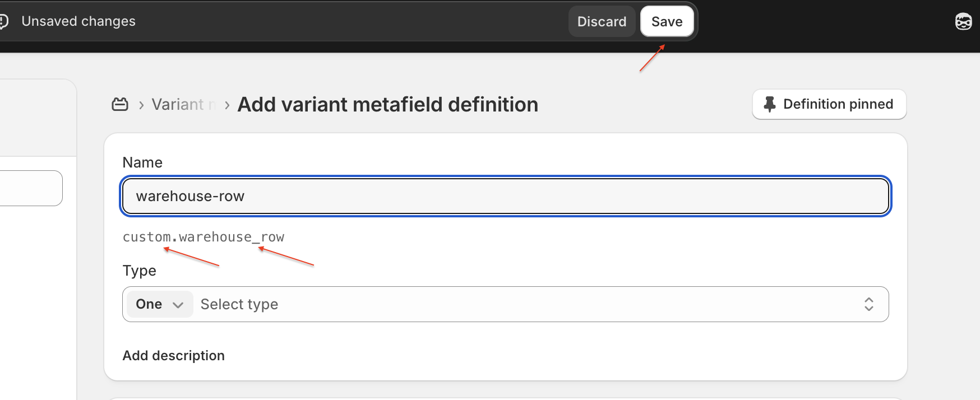This screenshot has height=400, width=980.
Task: Click the "Unsaved changes" label in top bar
Action: click(x=78, y=21)
